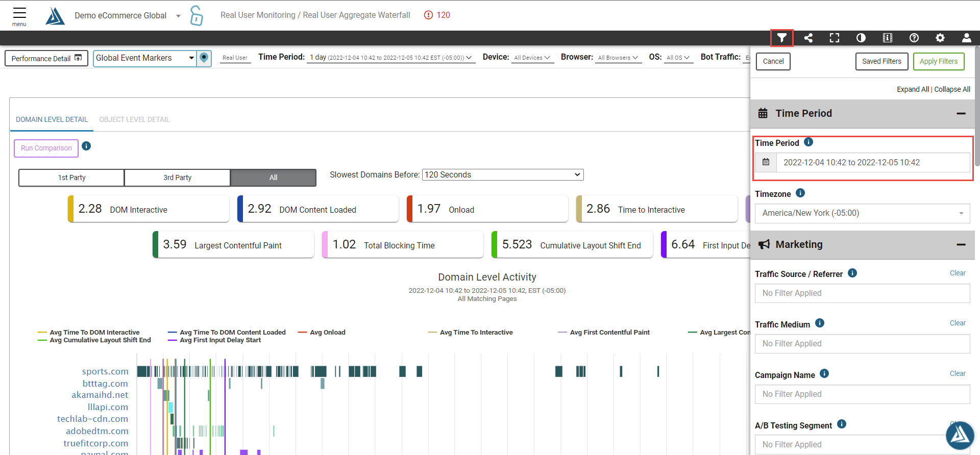Select the All domains filter

273,178
